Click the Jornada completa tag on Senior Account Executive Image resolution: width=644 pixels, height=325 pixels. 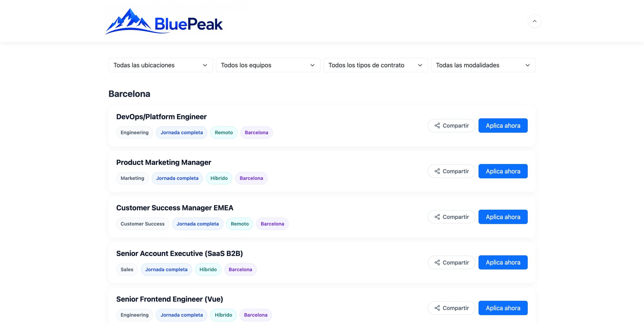(166, 269)
